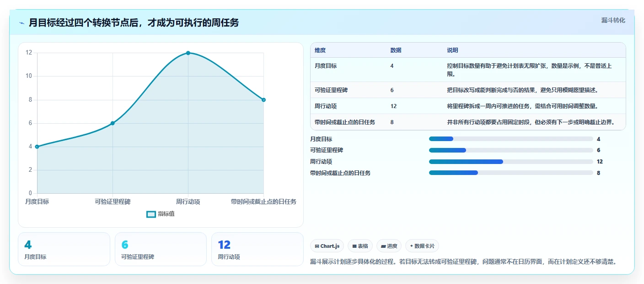Open the data card showing 4 月度目标
This screenshot has height=284, width=644.
click(64, 249)
